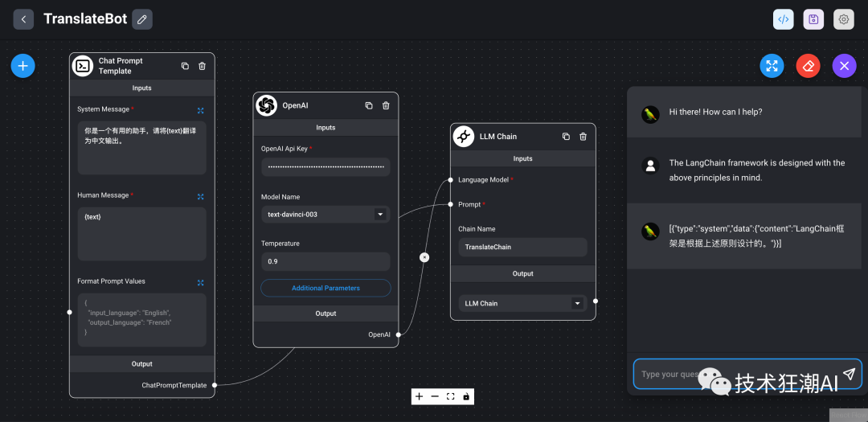The height and width of the screenshot is (422, 868).
Task: Click the System Message text area
Action: [141, 148]
